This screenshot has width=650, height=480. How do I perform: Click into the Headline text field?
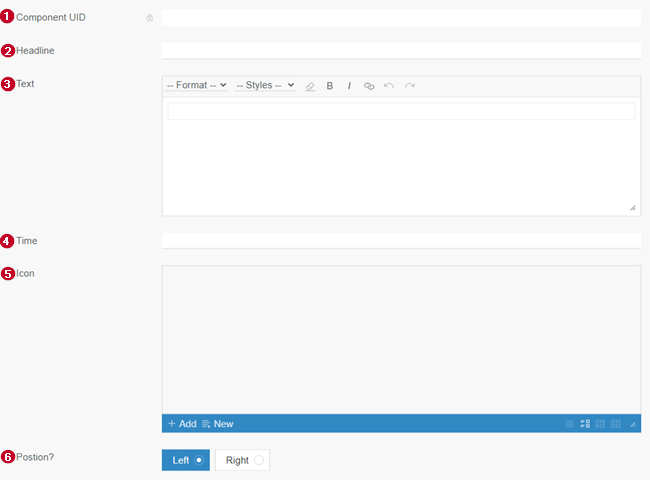coord(401,51)
